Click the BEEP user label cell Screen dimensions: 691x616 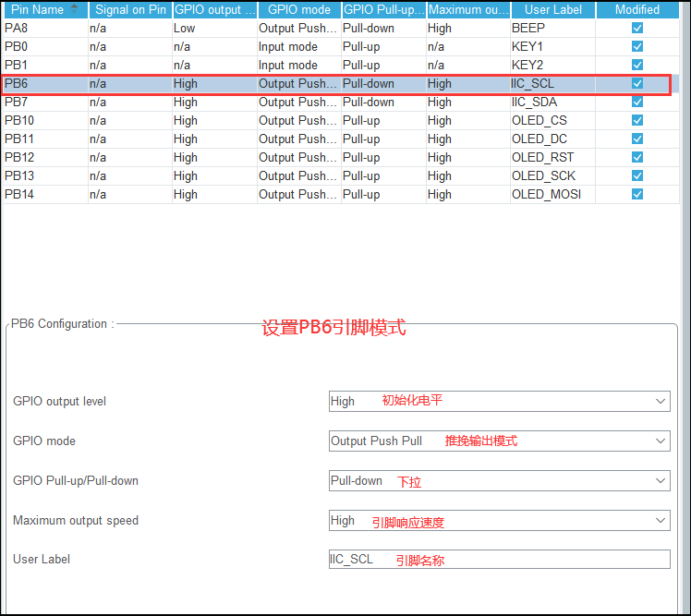click(x=552, y=29)
